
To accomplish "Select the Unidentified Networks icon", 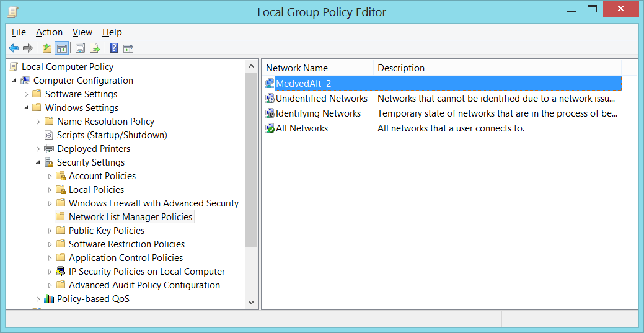I will (270, 99).
